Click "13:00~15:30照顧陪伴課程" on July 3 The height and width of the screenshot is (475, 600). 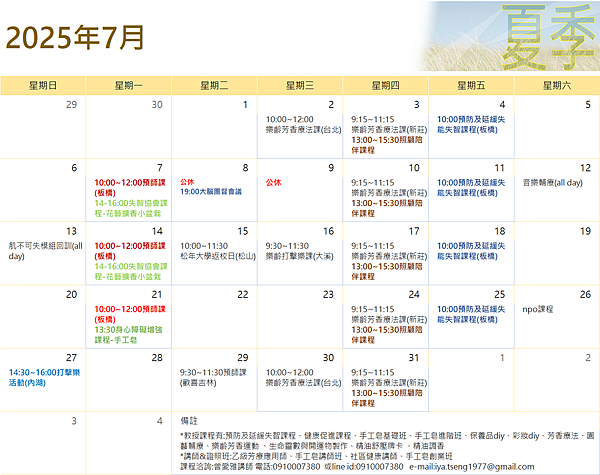pos(387,145)
